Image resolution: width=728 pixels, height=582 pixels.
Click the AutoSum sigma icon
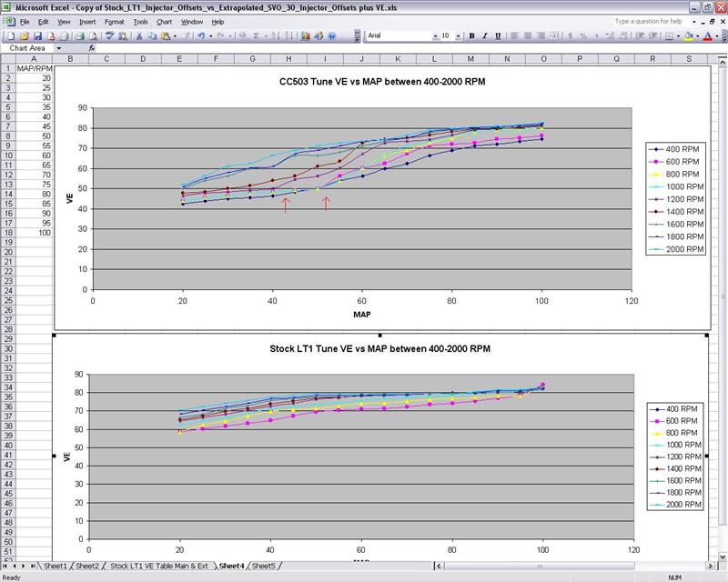[258, 36]
